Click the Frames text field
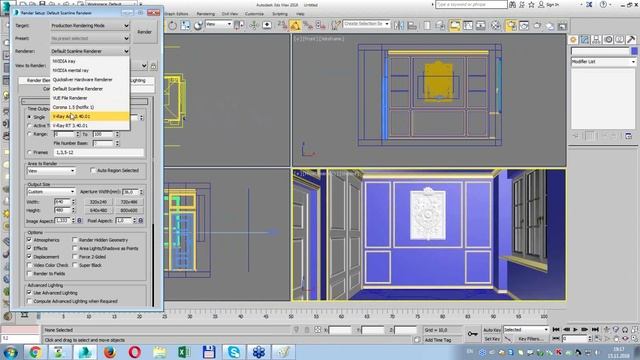The height and width of the screenshot is (360, 640). pos(98,152)
